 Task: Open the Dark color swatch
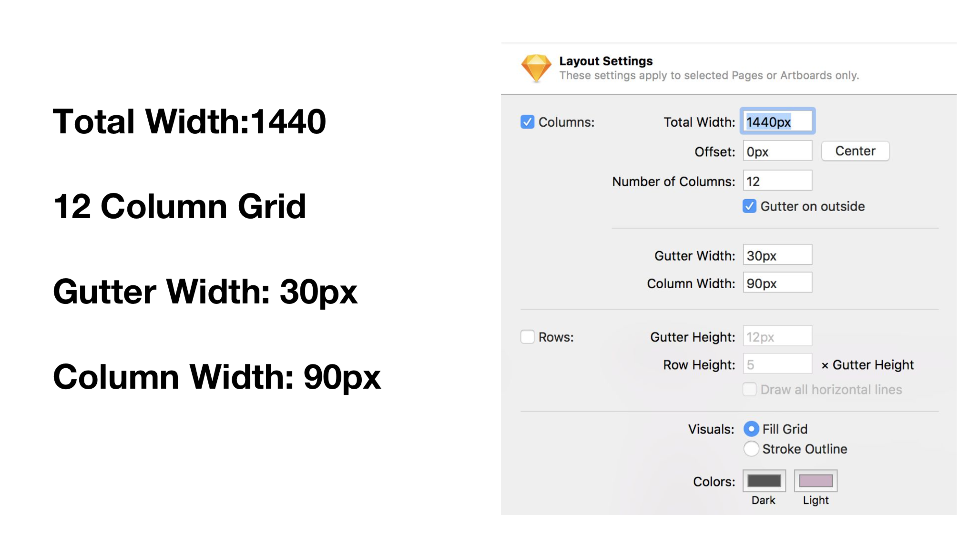point(764,481)
